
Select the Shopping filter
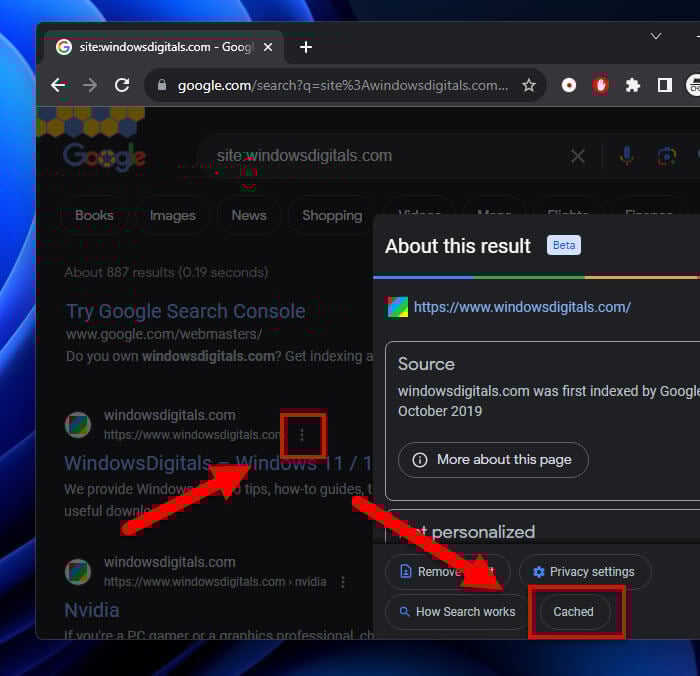coord(332,215)
